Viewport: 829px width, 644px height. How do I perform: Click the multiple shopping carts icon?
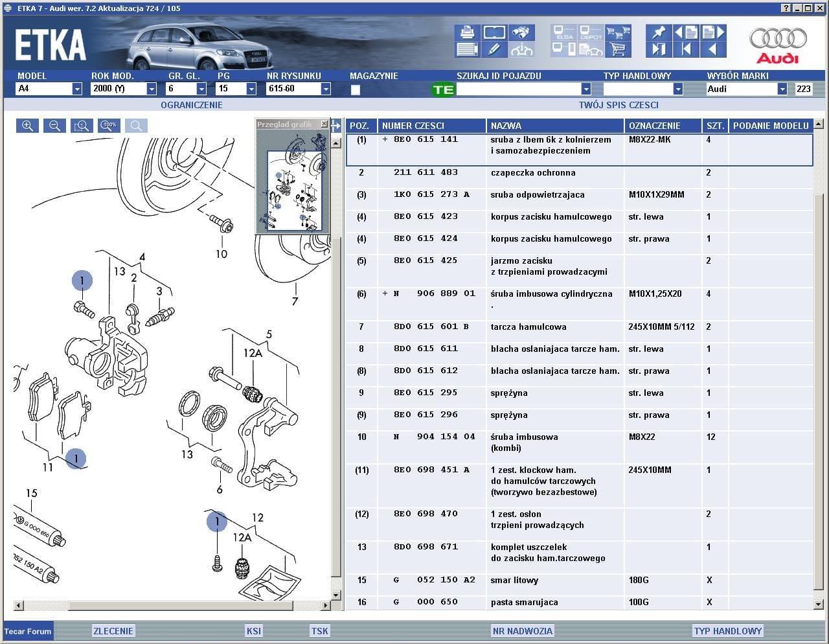tap(617, 32)
